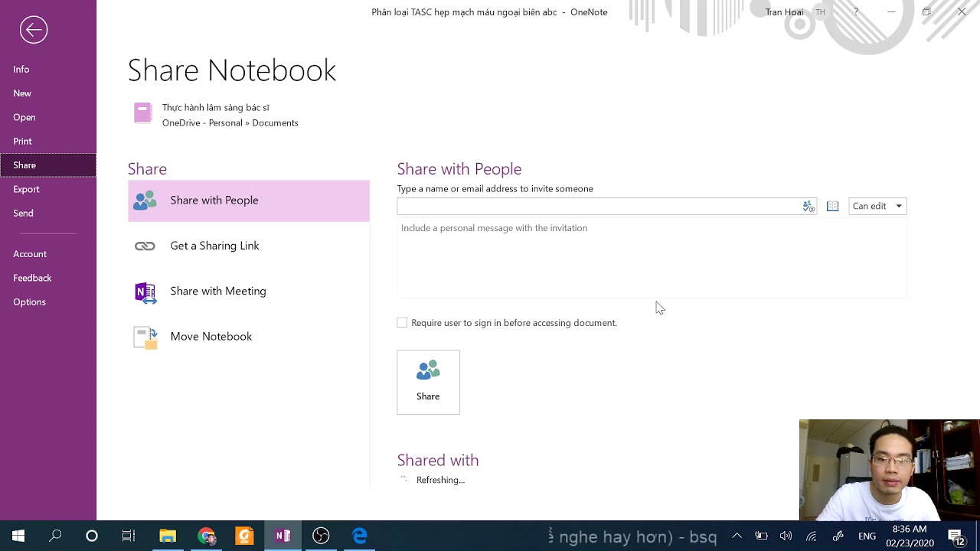
Task: Open taskbar Search
Action: point(55,536)
